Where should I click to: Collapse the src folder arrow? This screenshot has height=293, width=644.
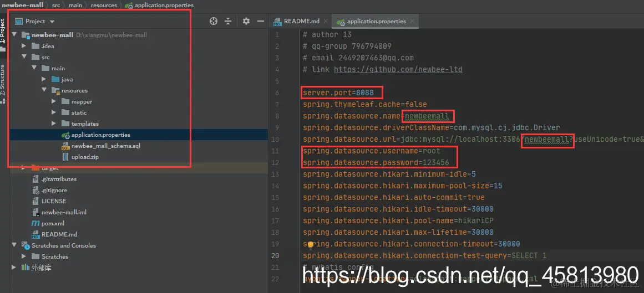24,57
